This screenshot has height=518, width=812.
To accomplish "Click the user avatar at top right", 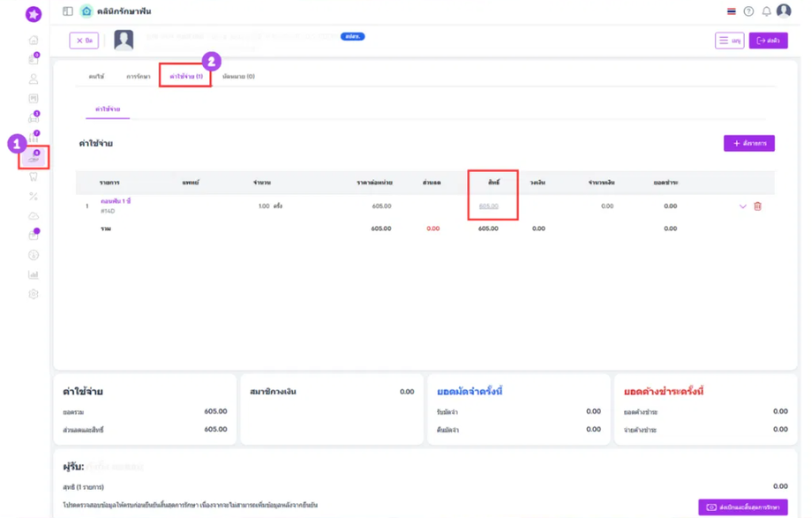I will click(784, 11).
